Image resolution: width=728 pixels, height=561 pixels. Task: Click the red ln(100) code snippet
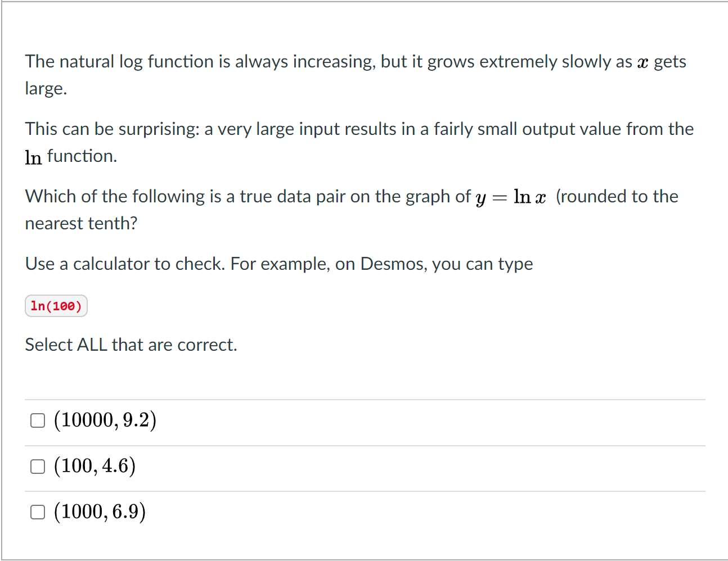pos(56,306)
